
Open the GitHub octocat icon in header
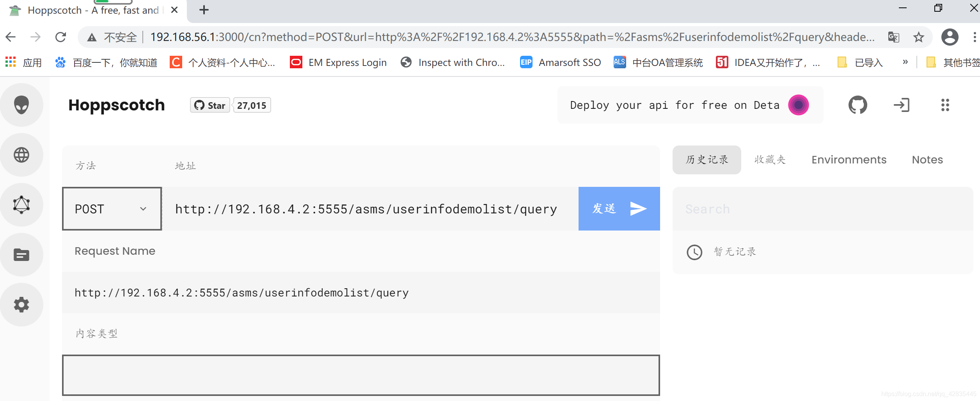857,105
